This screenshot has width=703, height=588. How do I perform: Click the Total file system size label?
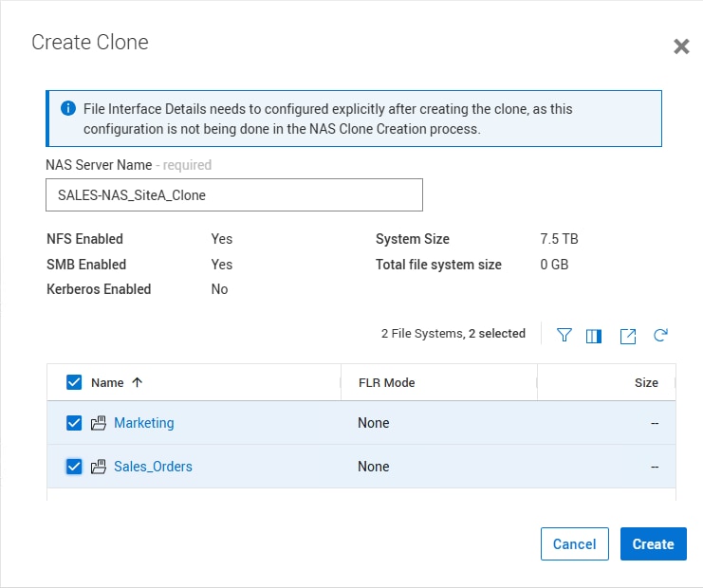(x=438, y=264)
